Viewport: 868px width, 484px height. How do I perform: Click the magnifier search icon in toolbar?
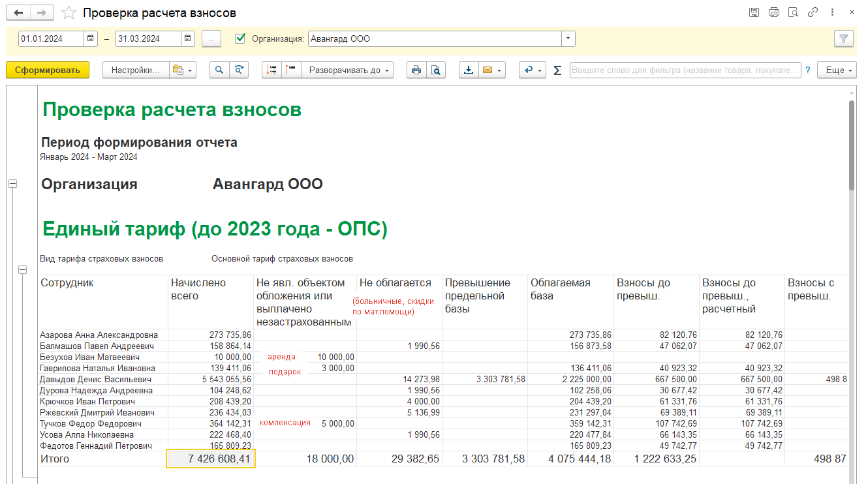click(x=220, y=70)
